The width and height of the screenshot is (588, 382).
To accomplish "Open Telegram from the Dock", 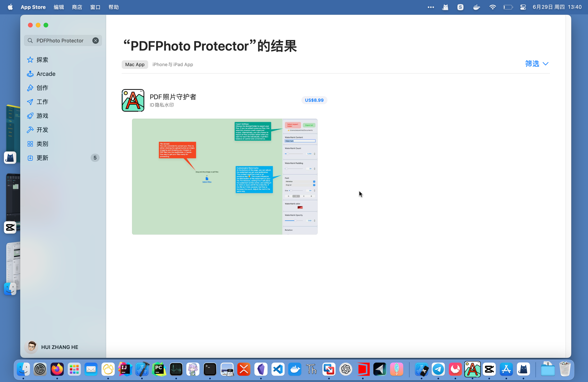I will 438,369.
